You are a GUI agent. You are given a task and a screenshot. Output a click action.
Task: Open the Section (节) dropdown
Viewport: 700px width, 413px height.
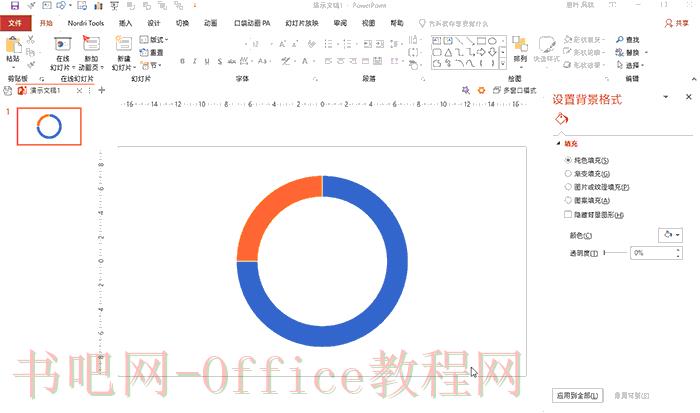click(150, 65)
